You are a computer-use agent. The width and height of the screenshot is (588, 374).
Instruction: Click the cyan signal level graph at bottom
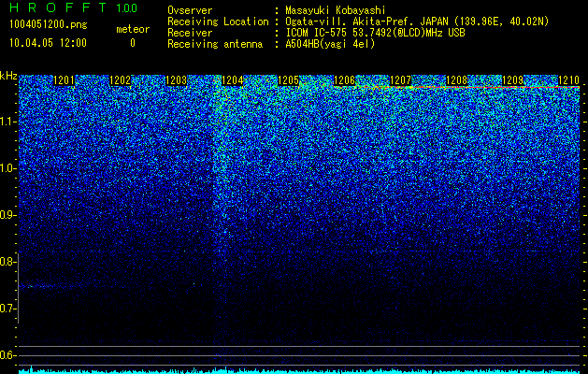click(299, 370)
